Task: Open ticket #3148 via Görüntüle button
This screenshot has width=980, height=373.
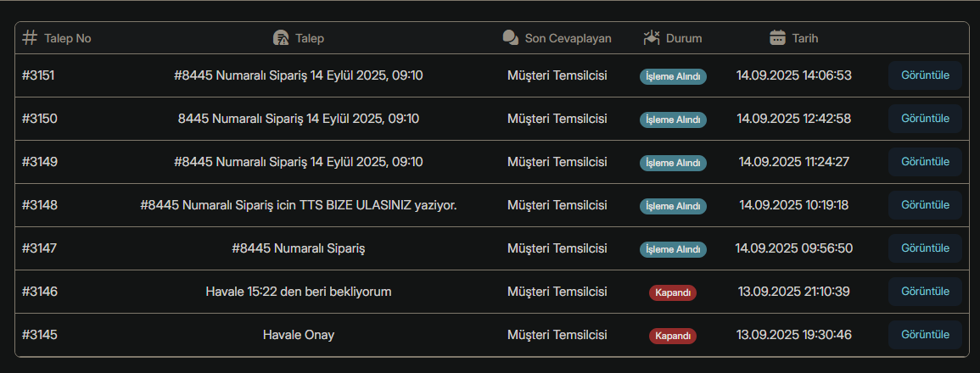Action: (924, 205)
